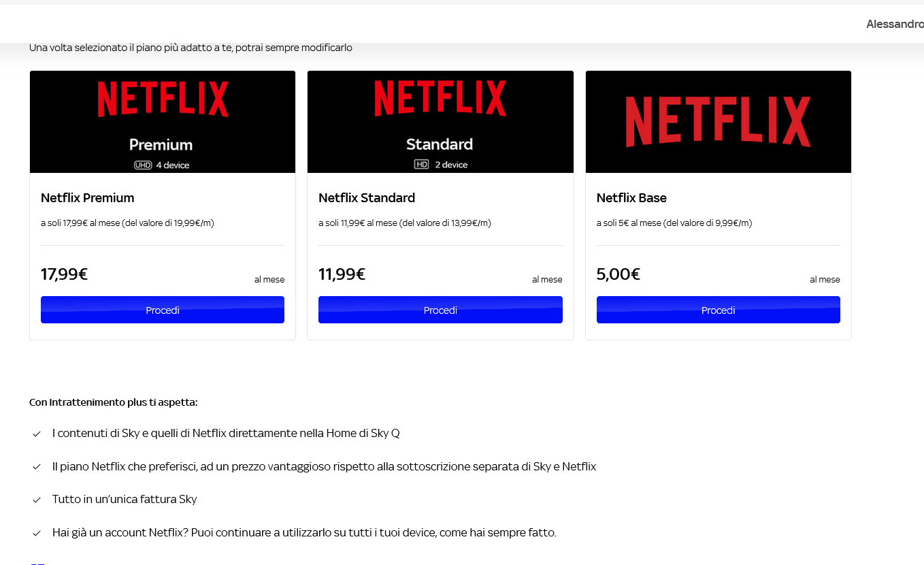Click the Netflix Standard card title

point(367,198)
